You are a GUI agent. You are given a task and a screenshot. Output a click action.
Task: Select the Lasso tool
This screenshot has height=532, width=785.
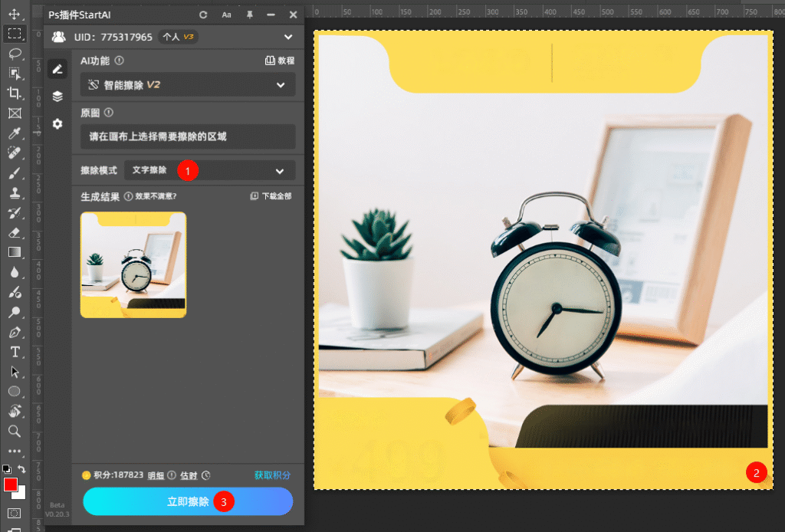point(14,53)
